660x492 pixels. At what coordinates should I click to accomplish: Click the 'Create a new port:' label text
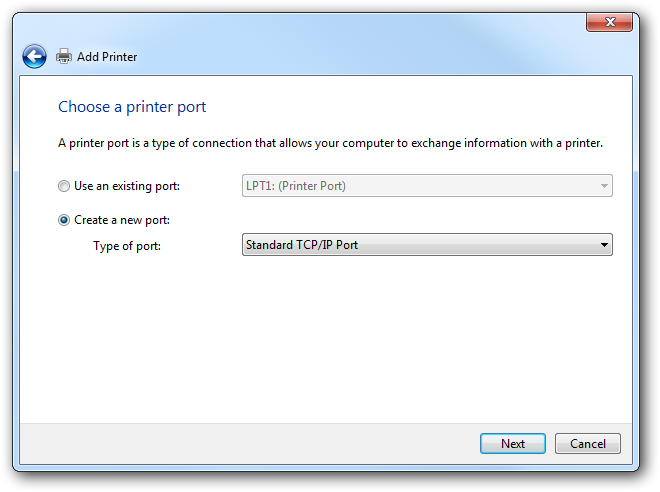(122, 220)
